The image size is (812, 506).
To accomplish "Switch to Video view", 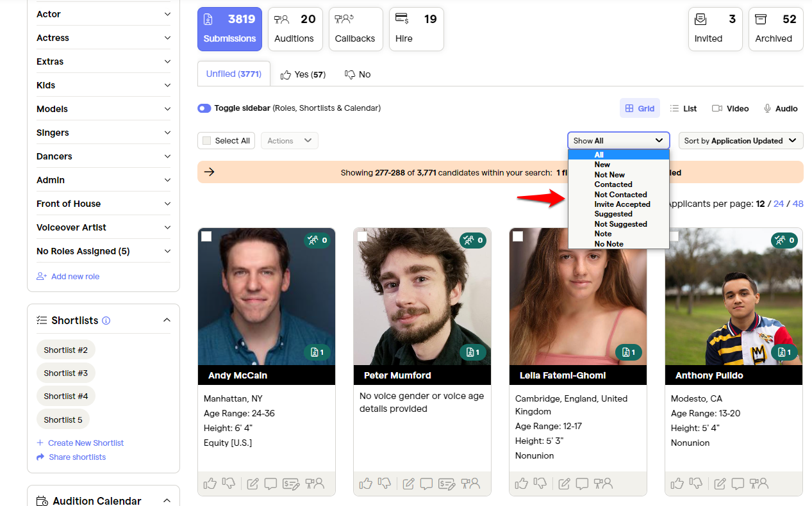I will click(x=730, y=108).
